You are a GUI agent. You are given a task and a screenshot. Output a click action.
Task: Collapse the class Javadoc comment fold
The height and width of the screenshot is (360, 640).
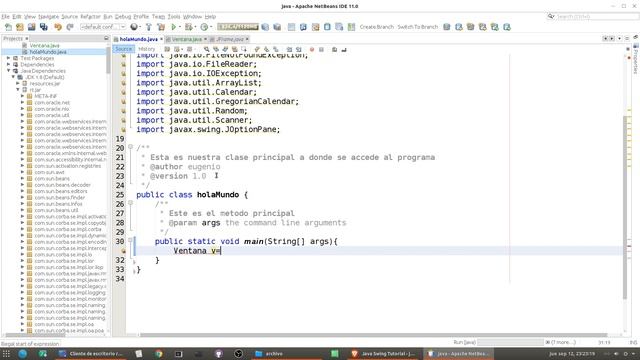tap(130, 147)
